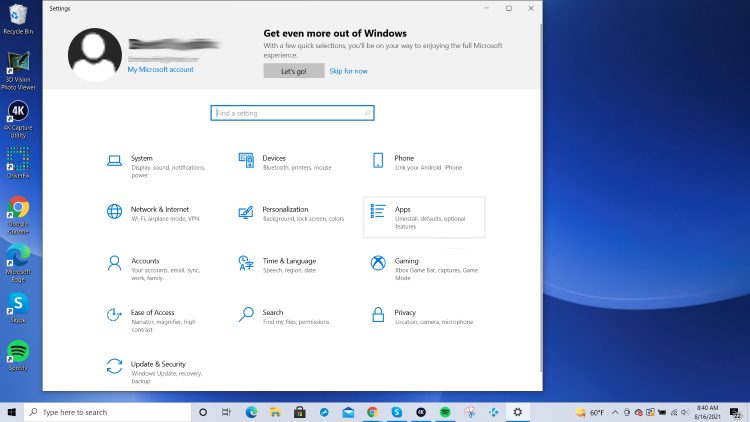Open 4K Capture Utility from the taskbar
The width and height of the screenshot is (750, 422).
pos(421,412)
